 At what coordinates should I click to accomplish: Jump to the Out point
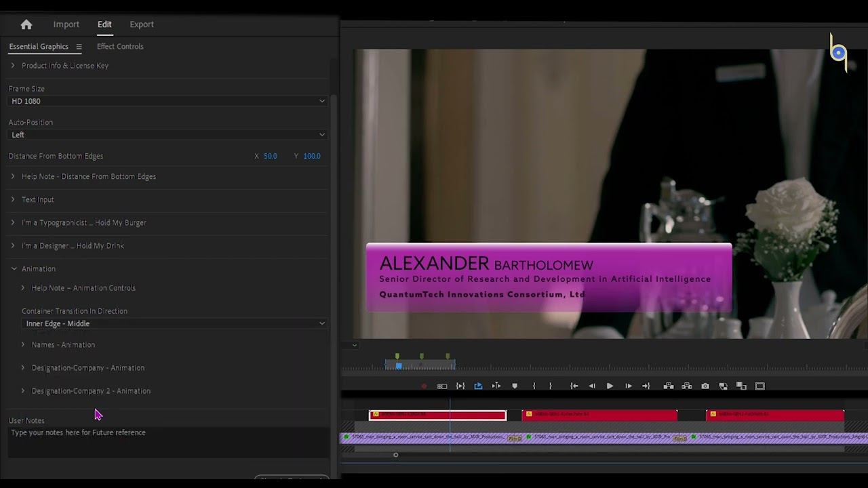tap(646, 386)
